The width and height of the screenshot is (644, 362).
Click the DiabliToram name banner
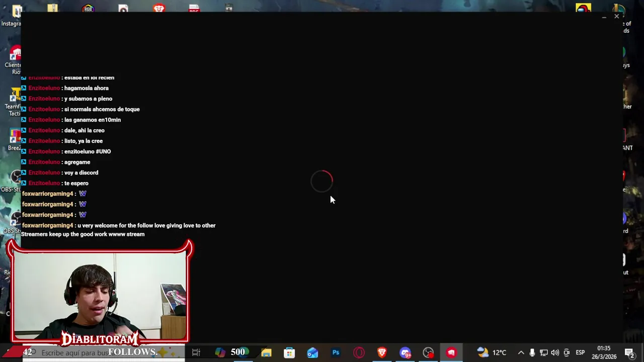click(100, 340)
